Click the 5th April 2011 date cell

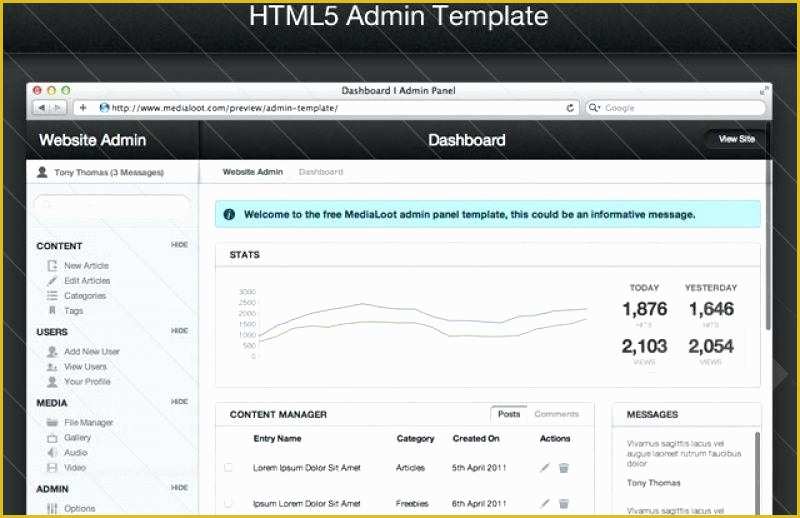point(479,467)
